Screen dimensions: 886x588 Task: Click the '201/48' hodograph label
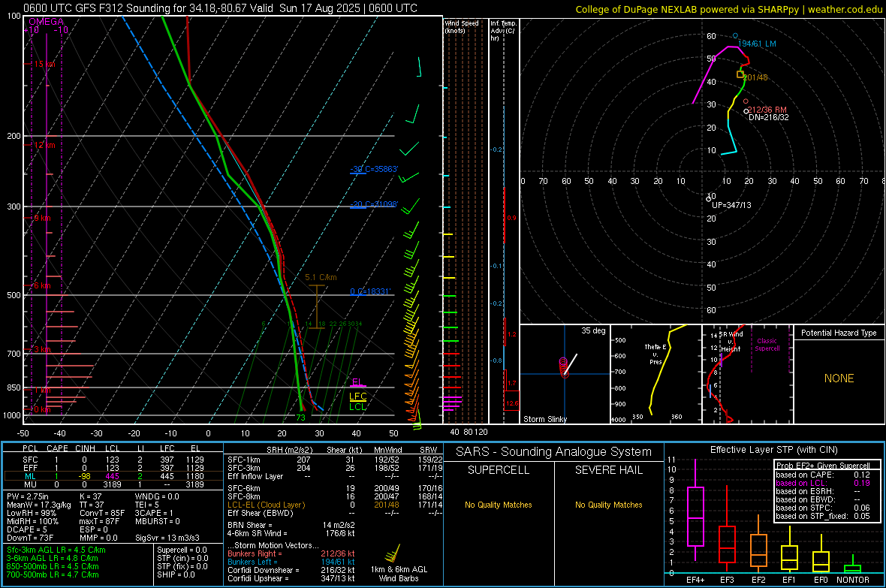pyautogui.click(x=756, y=77)
